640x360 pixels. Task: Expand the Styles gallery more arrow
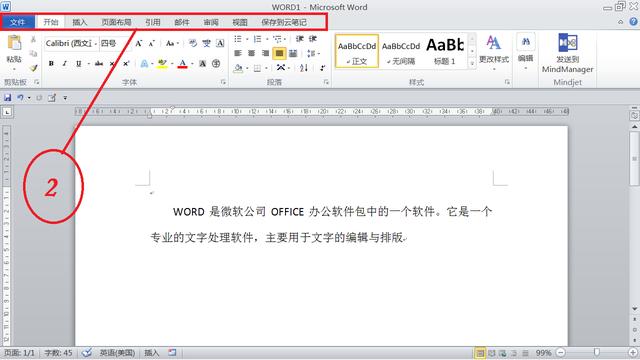click(x=472, y=63)
